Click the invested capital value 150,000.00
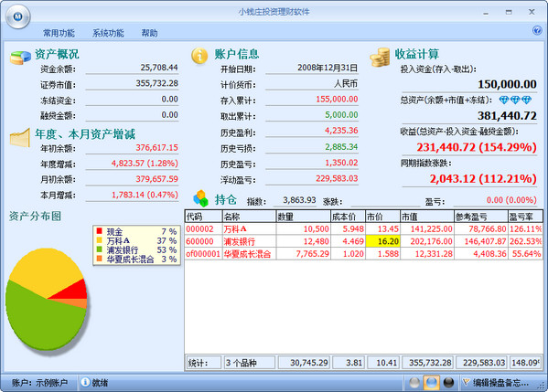 coord(507,84)
